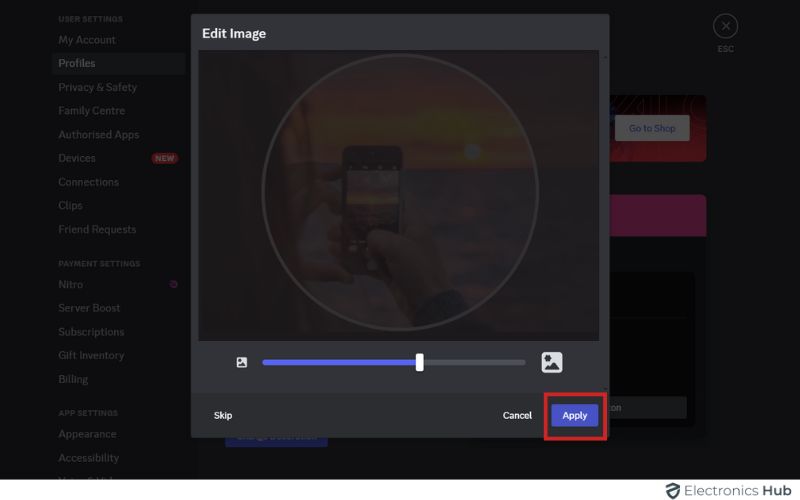Go to Family Centre section
This screenshot has height=500, width=800.
tap(91, 111)
